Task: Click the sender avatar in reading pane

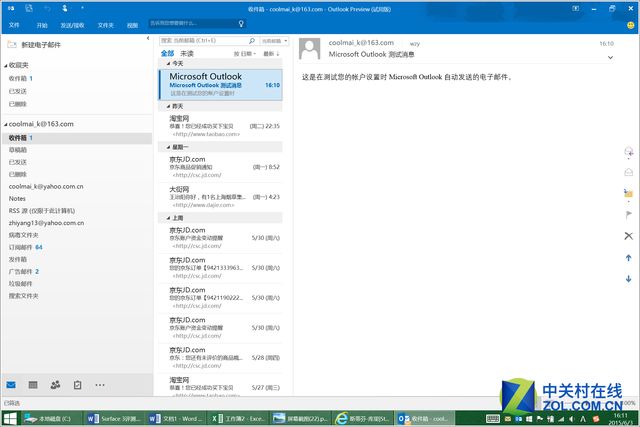Action: coord(309,49)
